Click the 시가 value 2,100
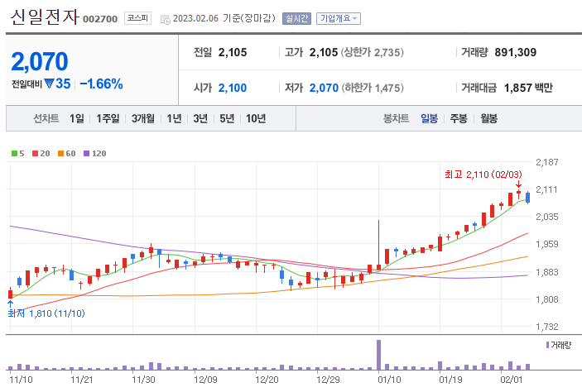The height and width of the screenshot is (392, 582). pyautogui.click(x=233, y=88)
